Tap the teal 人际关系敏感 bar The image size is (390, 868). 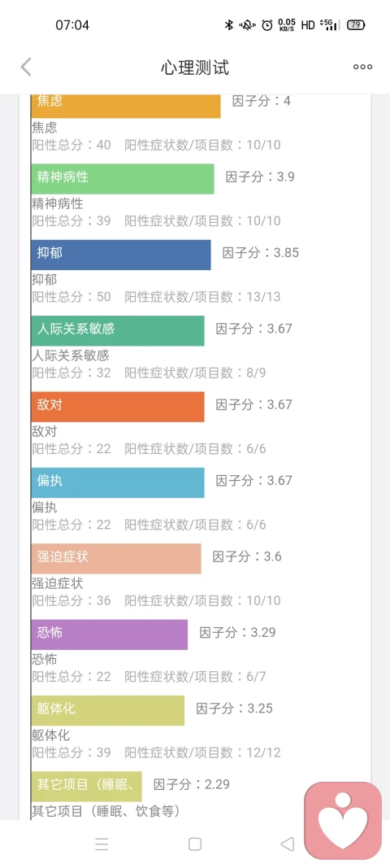point(117,330)
